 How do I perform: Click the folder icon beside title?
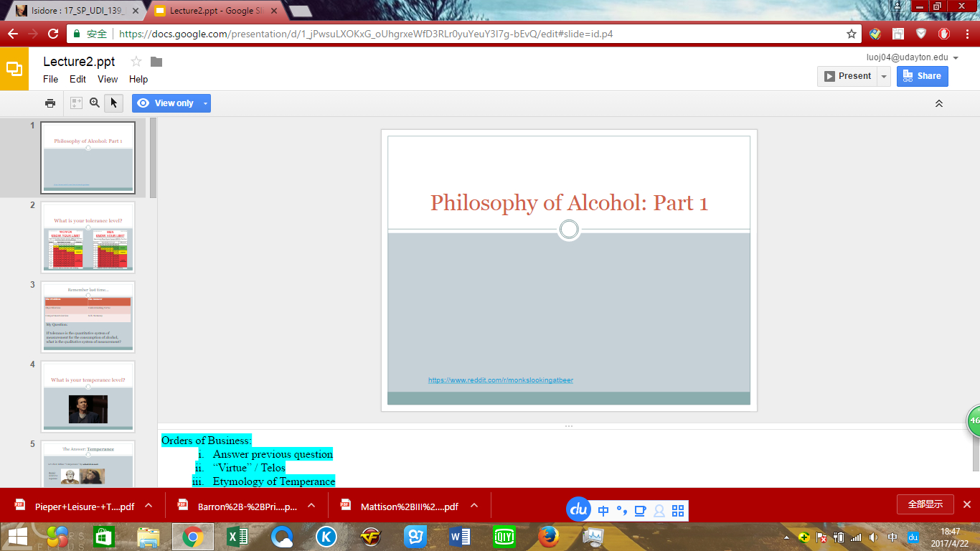point(156,62)
